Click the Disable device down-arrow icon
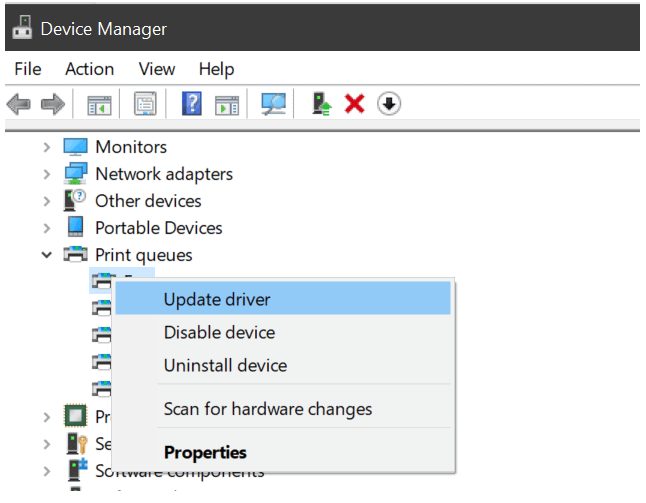The width and height of the screenshot is (646, 503). [x=389, y=104]
